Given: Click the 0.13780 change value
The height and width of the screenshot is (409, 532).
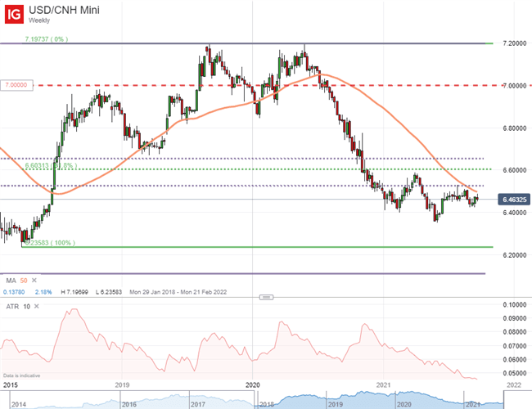Looking at the screenshot, I should point(14,292).
